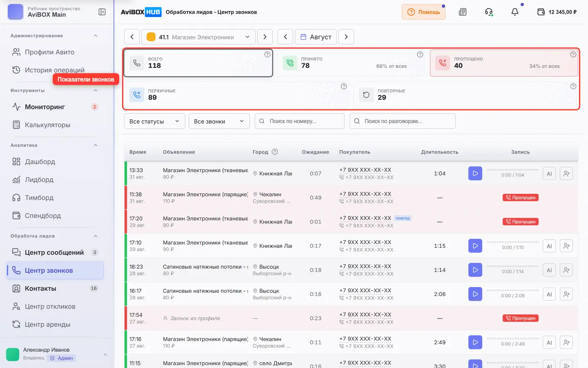Viewport: 588px width, 368px height.
Task: Collapse the sidebar panel icon
Action: click(x=102, y=12)
